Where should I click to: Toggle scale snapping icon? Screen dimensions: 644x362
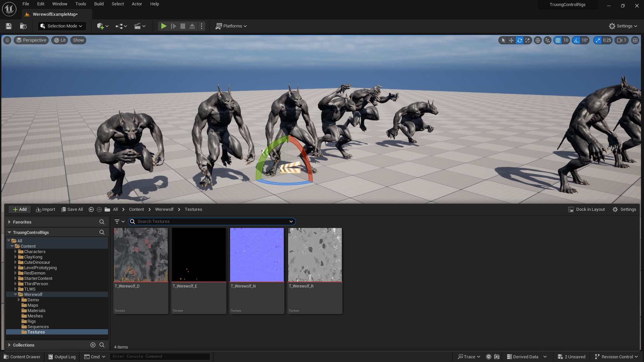(598, 40)
